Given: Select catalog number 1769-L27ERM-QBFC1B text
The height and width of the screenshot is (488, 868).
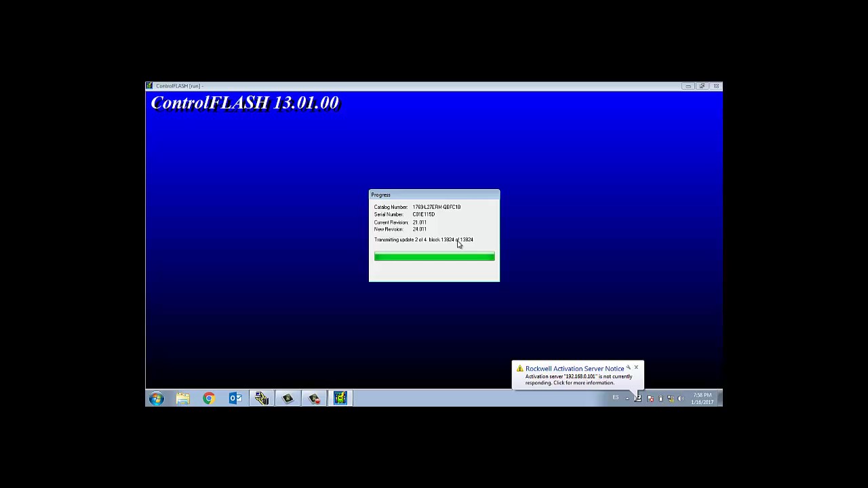Looking at the screenshot, I should 436,207.
